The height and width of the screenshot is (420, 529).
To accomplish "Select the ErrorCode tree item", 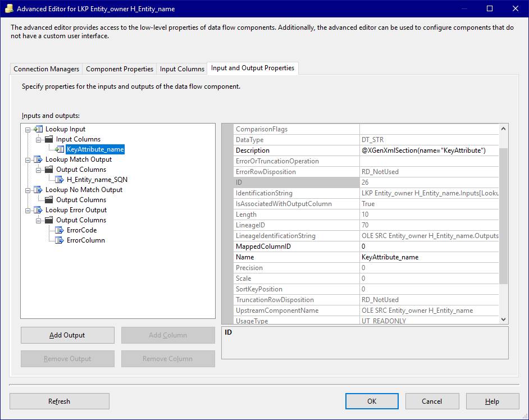I will (x=81, y=230).
